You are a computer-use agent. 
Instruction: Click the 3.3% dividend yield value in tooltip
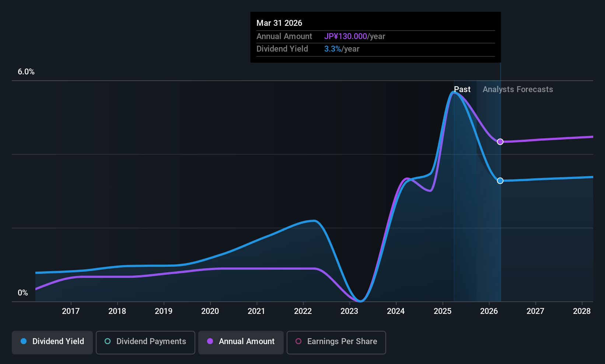pyautogui.click(x=333, y=49)
